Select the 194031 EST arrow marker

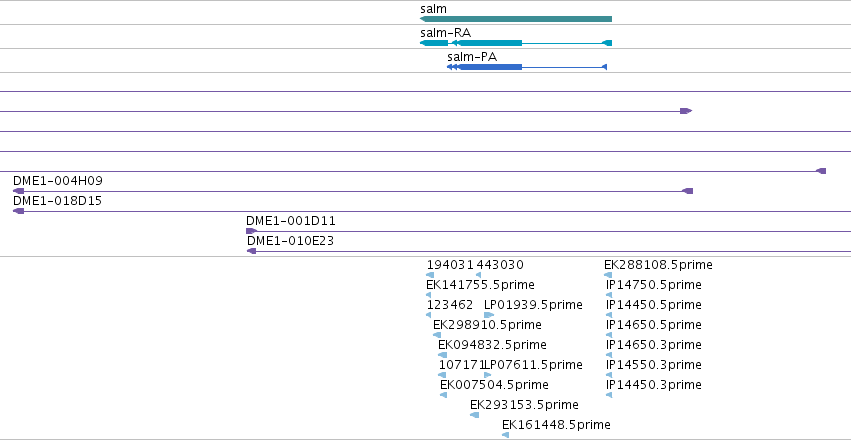430,275
